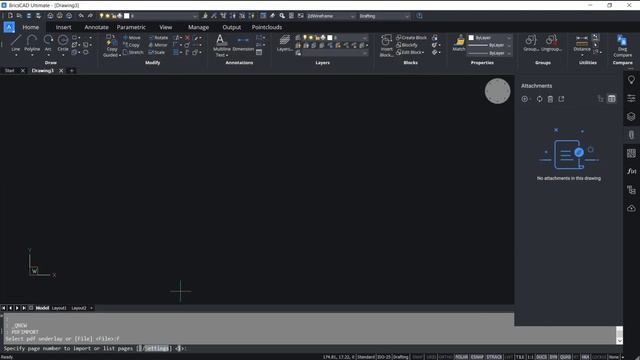The height and width of the screenshot is (360, 640).
Task: Expand the Distance tool dropdown arrow
Action: (582, 55)
